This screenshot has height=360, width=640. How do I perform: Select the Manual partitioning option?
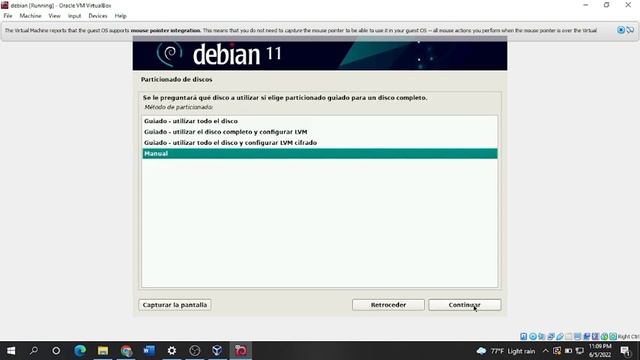point(320,153)
